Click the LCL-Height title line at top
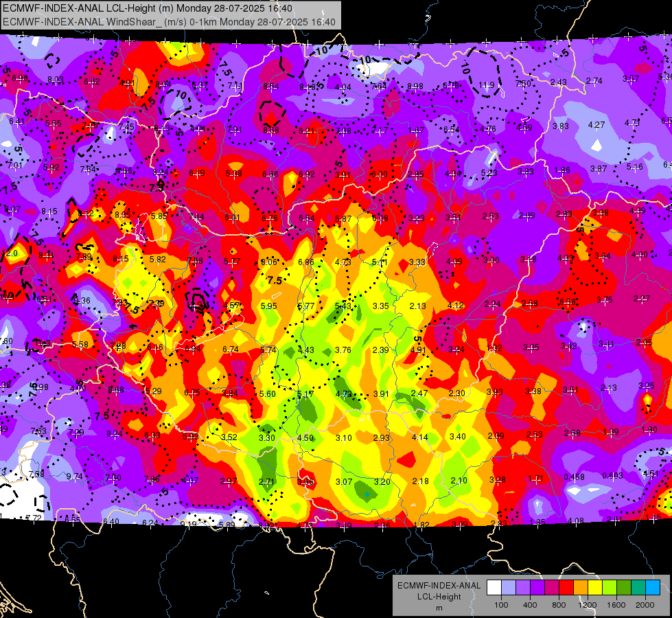This screenshot has height=618, width=672. (x=148, y=8)
